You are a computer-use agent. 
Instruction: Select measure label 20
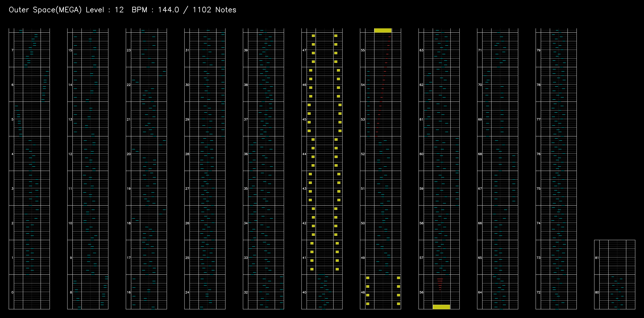(129, 154)
